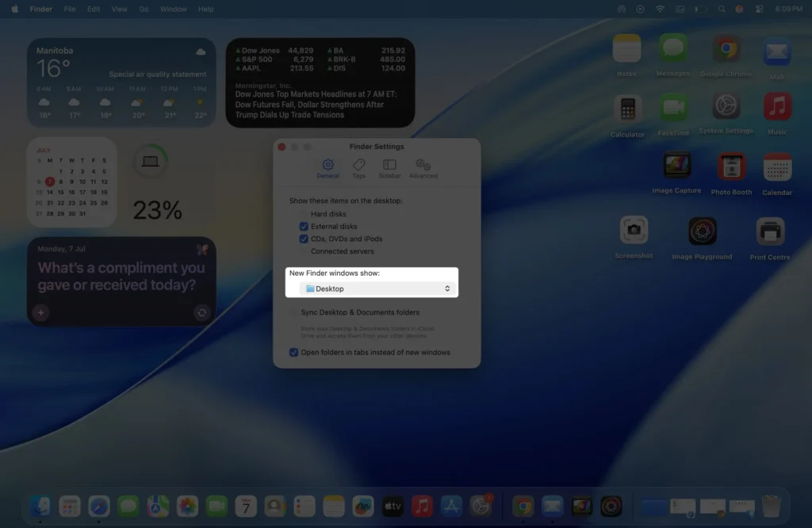Viewport: 812px width, 528px height.
Task: Open Safari from the Dock
Action: click(99, 505)
